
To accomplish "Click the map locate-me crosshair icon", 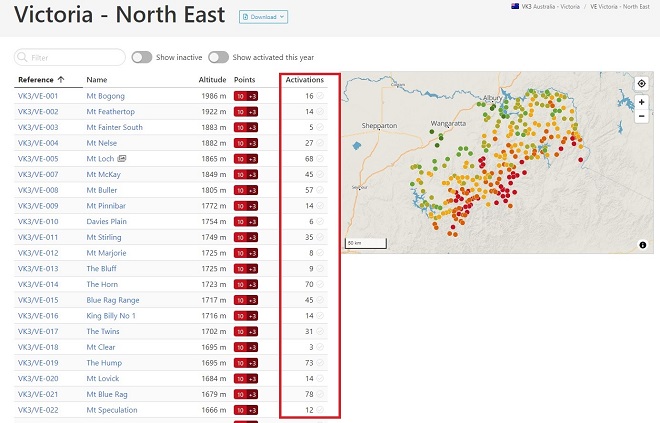I will 641,83.
